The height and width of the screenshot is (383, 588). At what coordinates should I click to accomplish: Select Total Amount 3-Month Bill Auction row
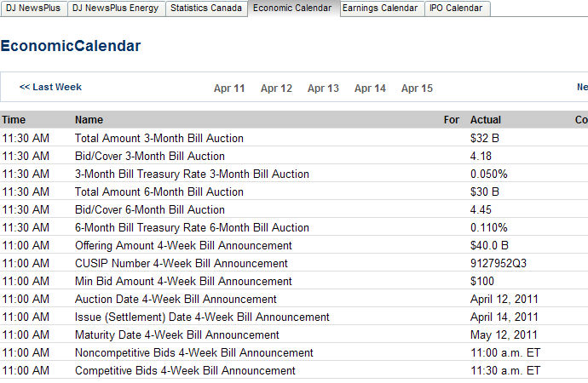pos(159,138)
